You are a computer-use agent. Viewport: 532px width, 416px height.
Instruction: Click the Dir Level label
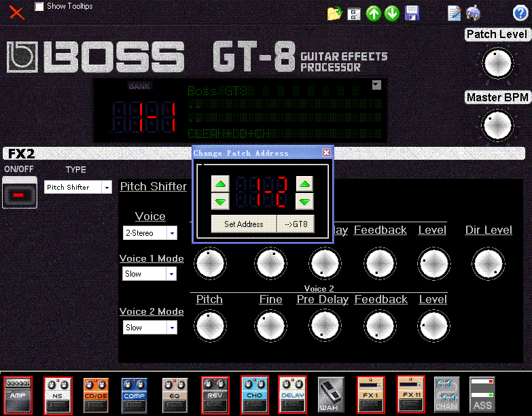point(489,230)
